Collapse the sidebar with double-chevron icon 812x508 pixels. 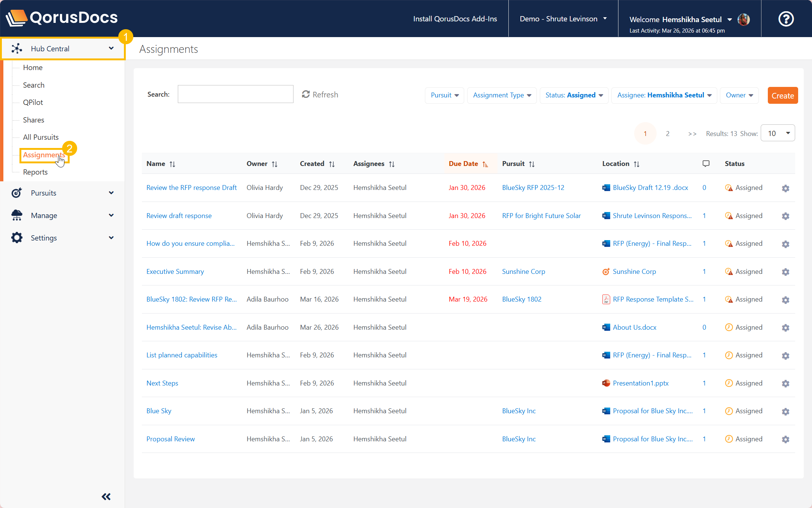[106, 497]
